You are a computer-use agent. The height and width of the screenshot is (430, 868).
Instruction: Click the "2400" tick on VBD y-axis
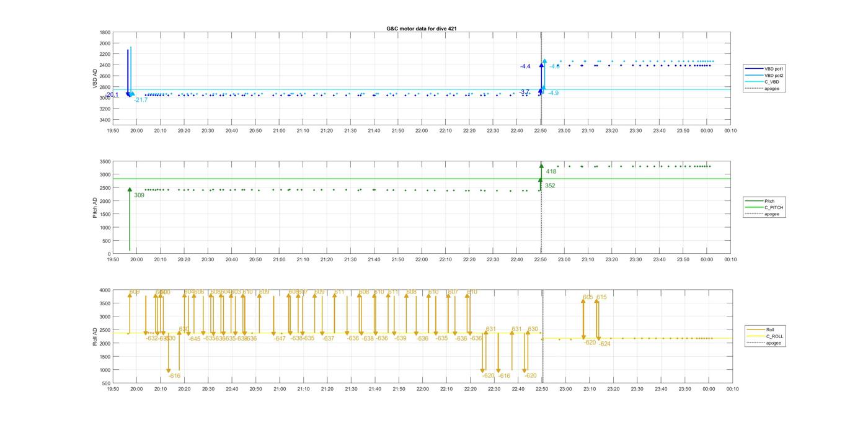(x=105, y=65)
